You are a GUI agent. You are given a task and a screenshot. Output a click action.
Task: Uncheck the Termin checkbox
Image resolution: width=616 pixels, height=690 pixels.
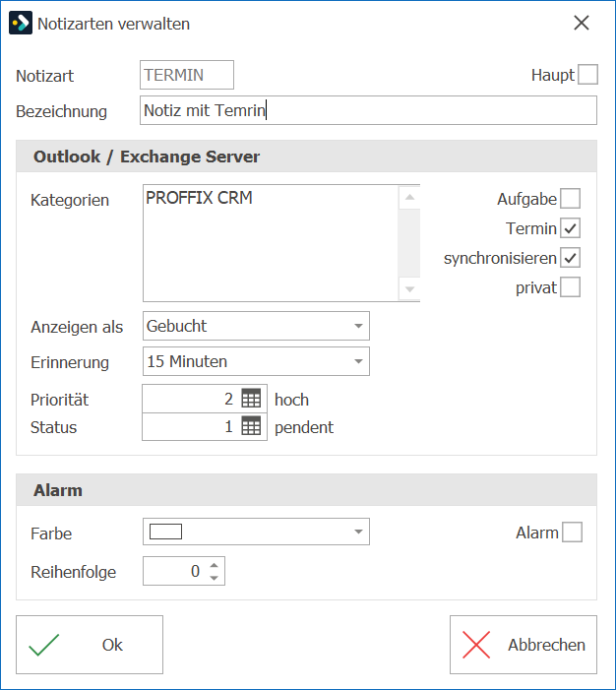pyautogui.click(x=570, y=228)
